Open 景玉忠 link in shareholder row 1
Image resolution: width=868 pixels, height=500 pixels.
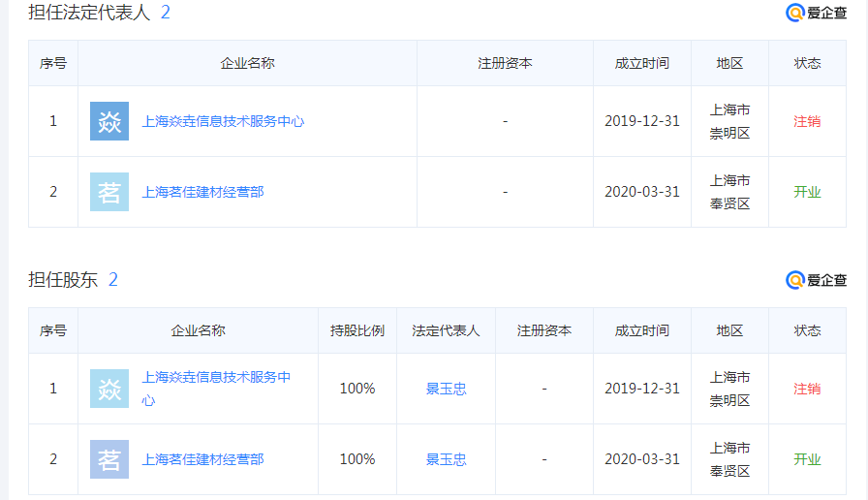click(447, 389)
